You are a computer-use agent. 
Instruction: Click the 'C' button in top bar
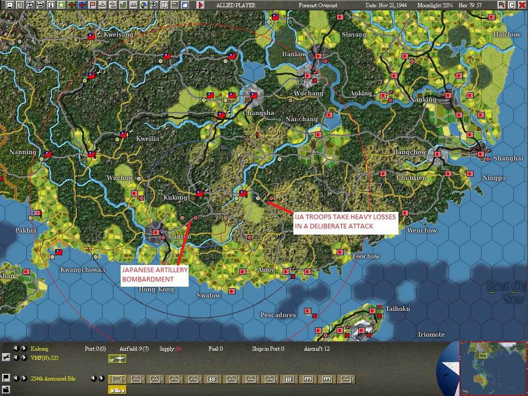512,5
